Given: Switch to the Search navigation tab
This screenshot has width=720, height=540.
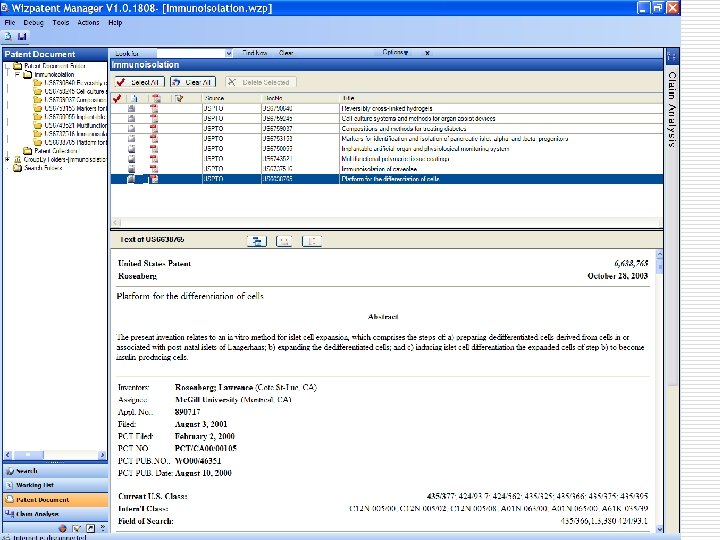Looking at the screenshot, I should coord(55,471).
